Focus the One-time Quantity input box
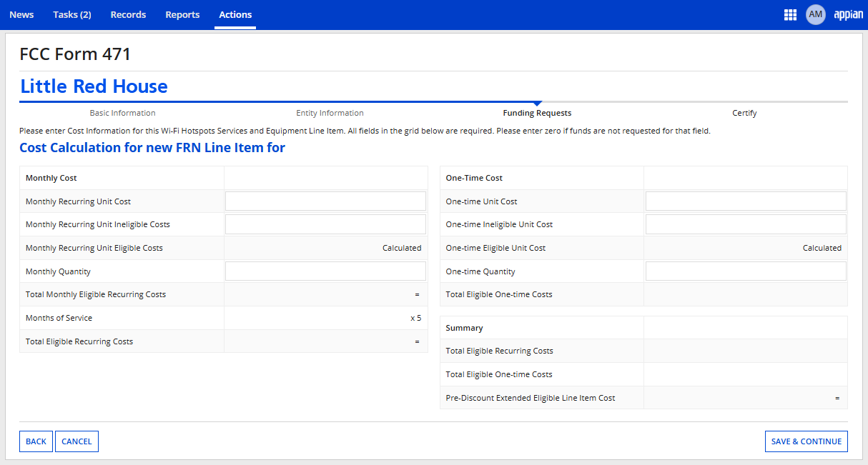The height and width of the screenshot is (465, 868). click(x=746, y=271)
